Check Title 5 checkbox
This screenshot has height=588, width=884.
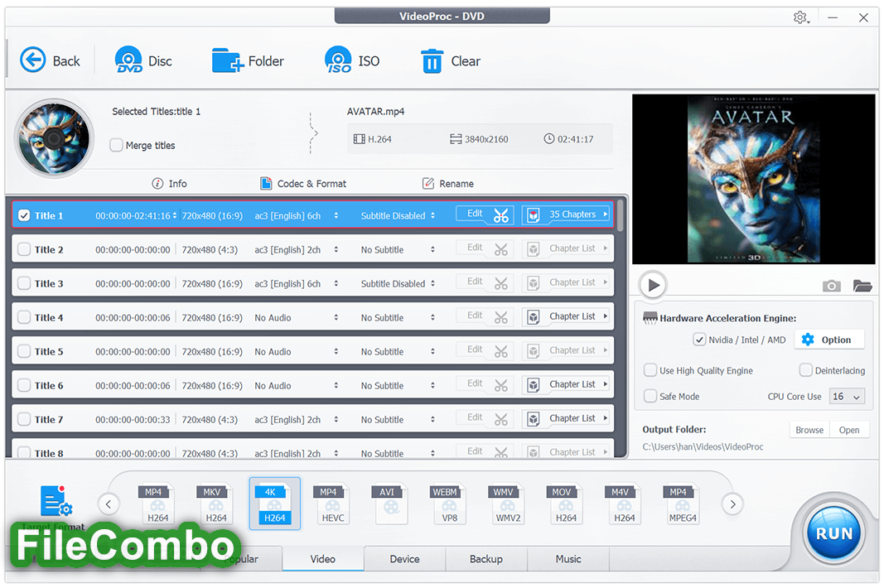pyautogui.click(x=24, y=351)
